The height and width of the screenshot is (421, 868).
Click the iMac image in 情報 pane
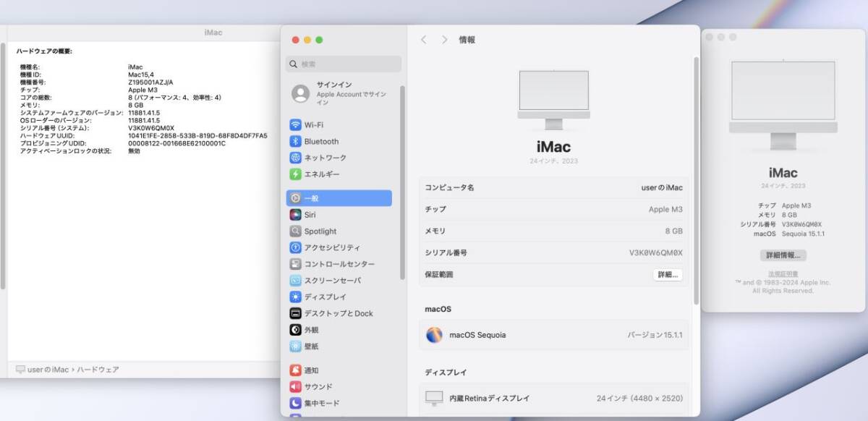(553, 100)
